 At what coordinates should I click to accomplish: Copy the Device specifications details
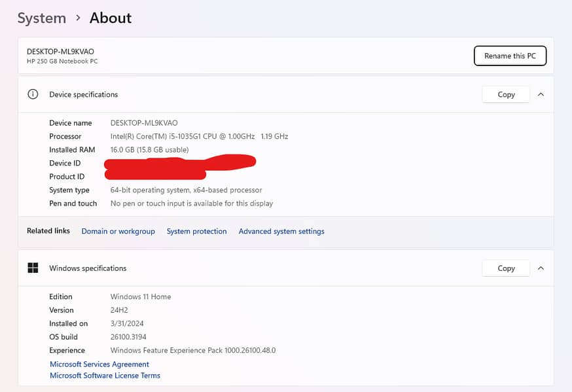506,94
